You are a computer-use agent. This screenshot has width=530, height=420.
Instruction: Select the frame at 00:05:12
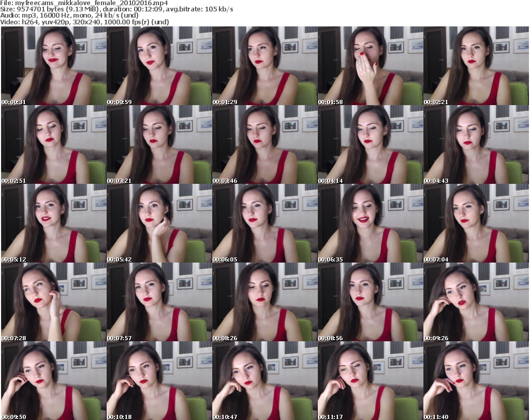(x=54, y=224)
